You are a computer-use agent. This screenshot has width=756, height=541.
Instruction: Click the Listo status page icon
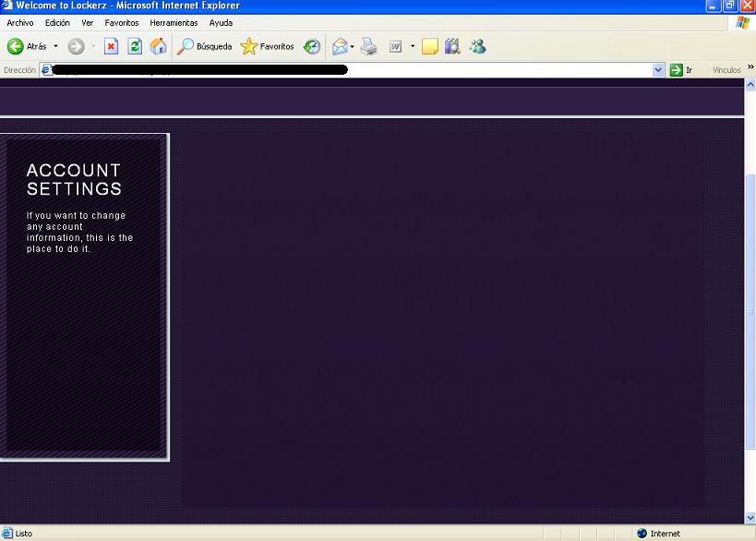[x=7, y=533]
